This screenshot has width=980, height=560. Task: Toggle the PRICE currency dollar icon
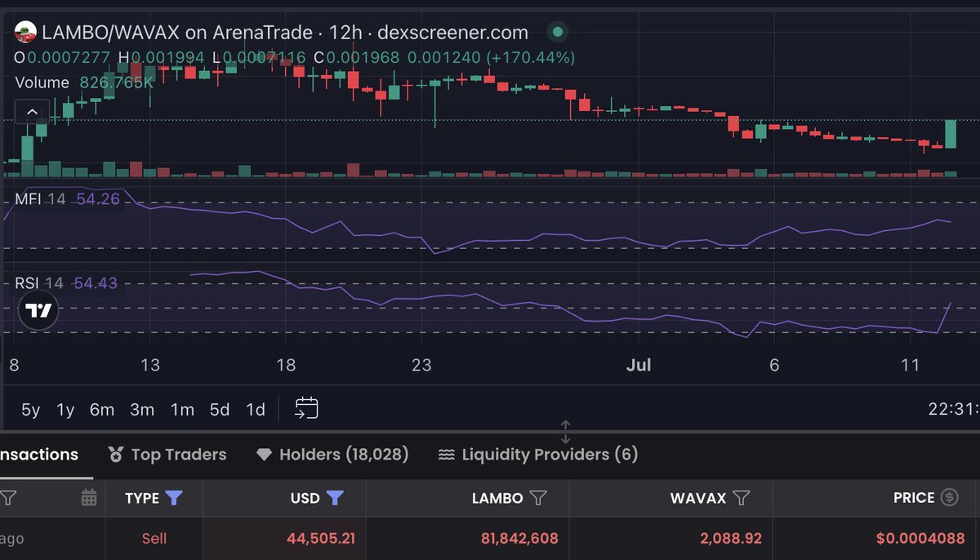(949, 497)
